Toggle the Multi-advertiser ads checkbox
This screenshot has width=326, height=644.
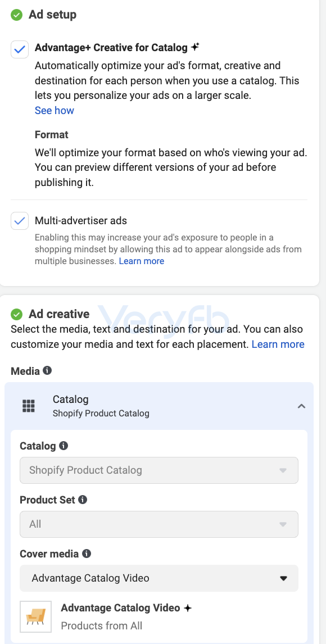coord(20,221)
